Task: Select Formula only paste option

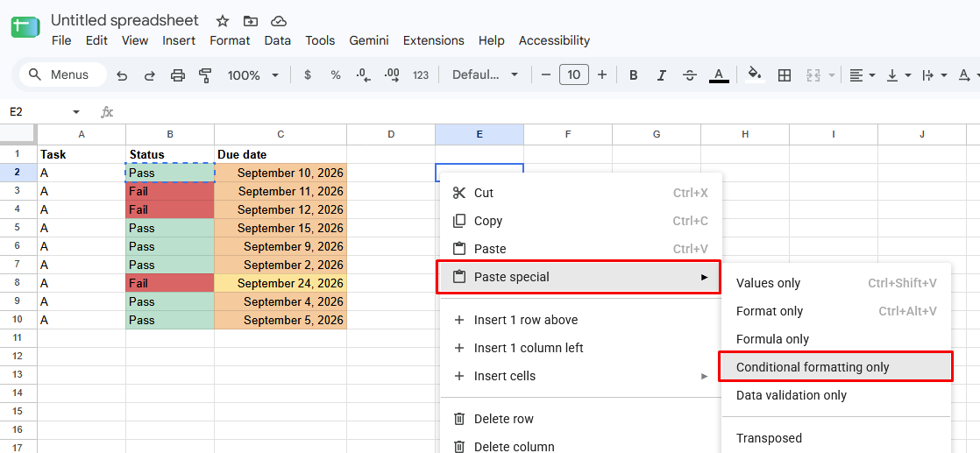Action: click(x=836, y=339)
